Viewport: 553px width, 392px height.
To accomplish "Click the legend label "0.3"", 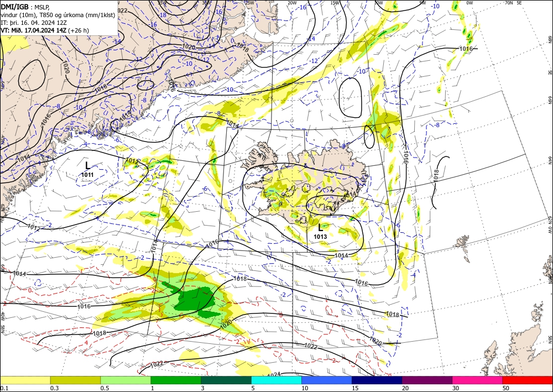I will coord(54,388).
